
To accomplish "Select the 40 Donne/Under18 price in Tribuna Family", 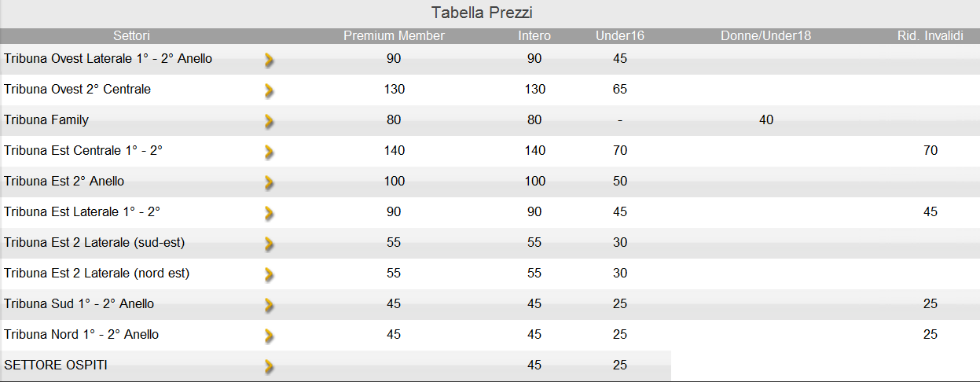I will point(766,120).
